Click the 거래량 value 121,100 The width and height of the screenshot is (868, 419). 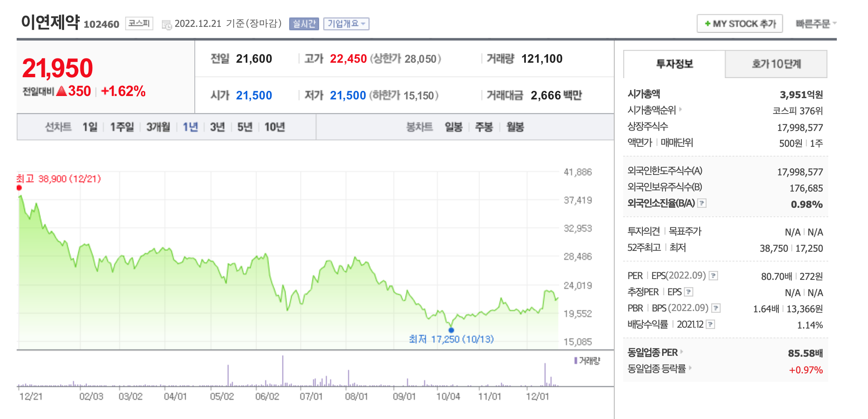point(542,59)
